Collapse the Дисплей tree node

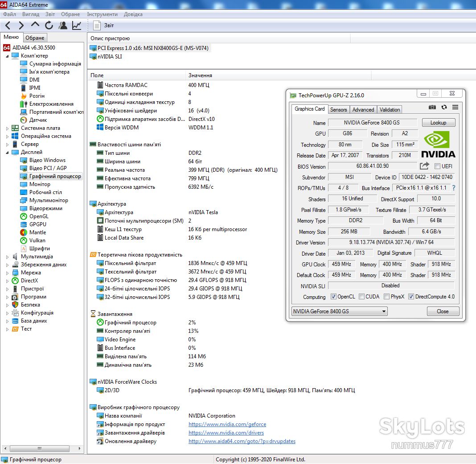click(7, 153)
